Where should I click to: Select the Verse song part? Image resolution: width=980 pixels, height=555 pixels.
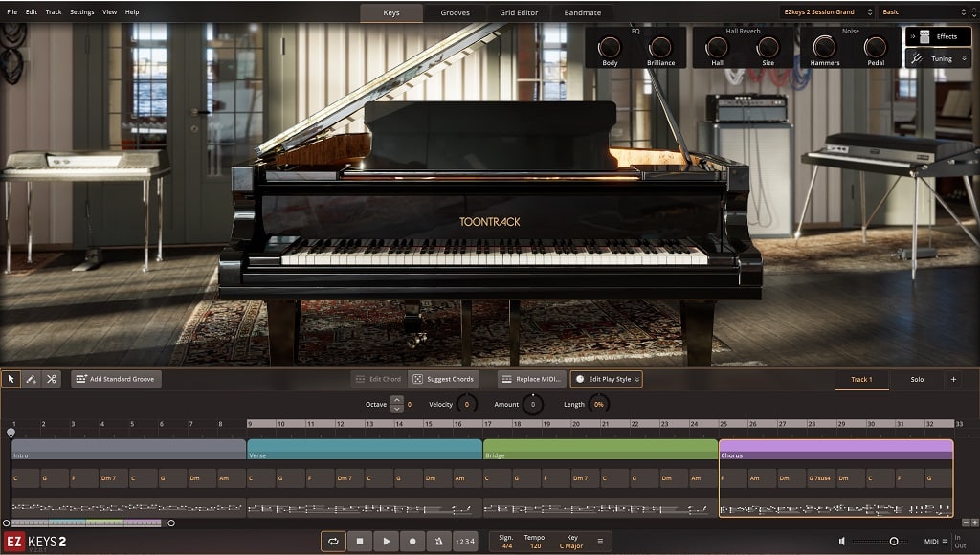365,449
